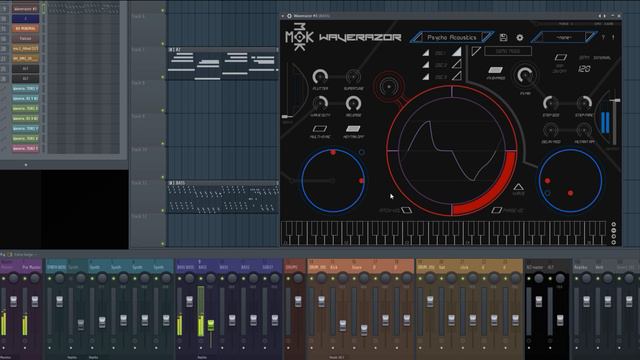The image size is (640, 360).
Task: Click the SUPERTUNE knob
Action: coord(353,76)
